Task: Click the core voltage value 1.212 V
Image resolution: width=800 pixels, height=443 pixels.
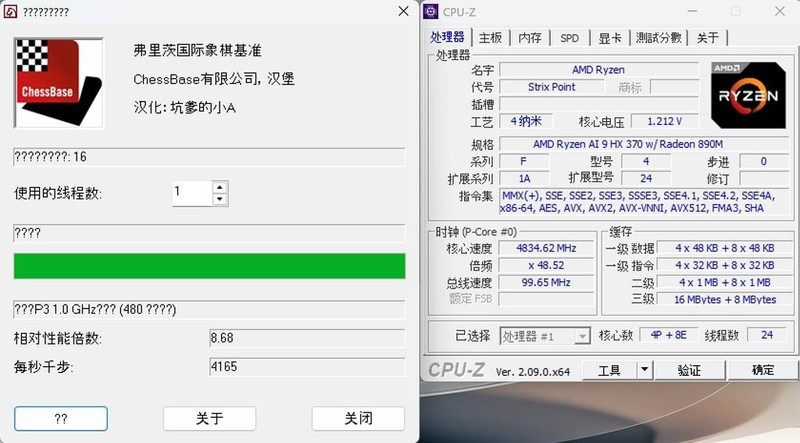Action: click(x=664, y=121)
